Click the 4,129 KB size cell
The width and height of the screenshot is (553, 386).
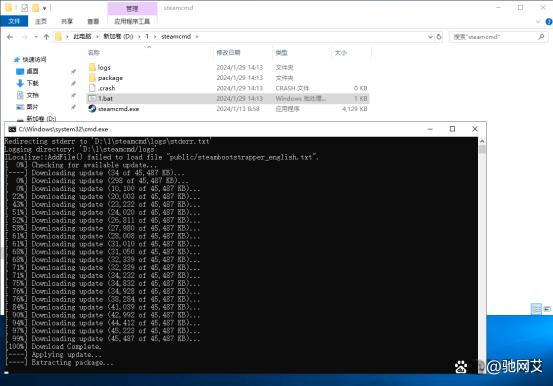[354, 109]
